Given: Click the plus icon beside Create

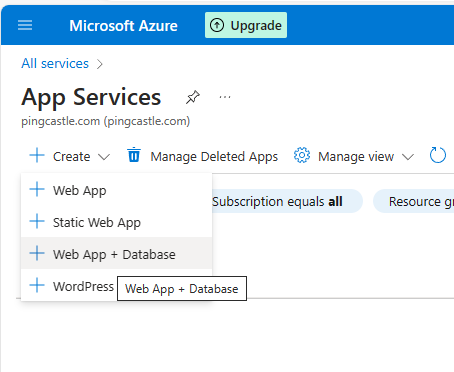Looking at the screenshot, I should pyautogui.click(x=37, y=156).
